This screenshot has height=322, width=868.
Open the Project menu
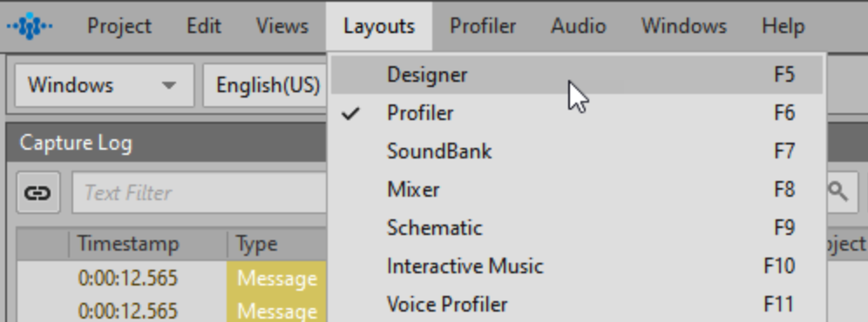pos(119,26)
